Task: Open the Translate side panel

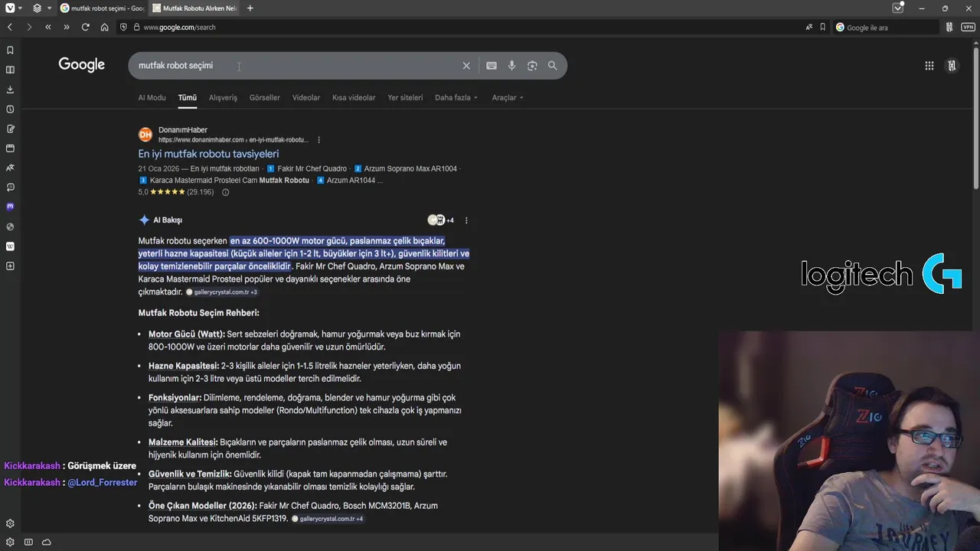Action: click(x=10, y=168)
